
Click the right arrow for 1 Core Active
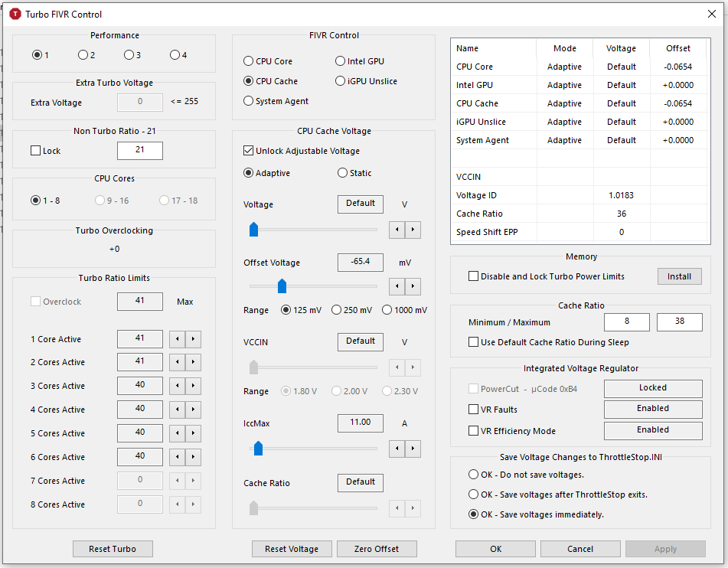(193, 339)
